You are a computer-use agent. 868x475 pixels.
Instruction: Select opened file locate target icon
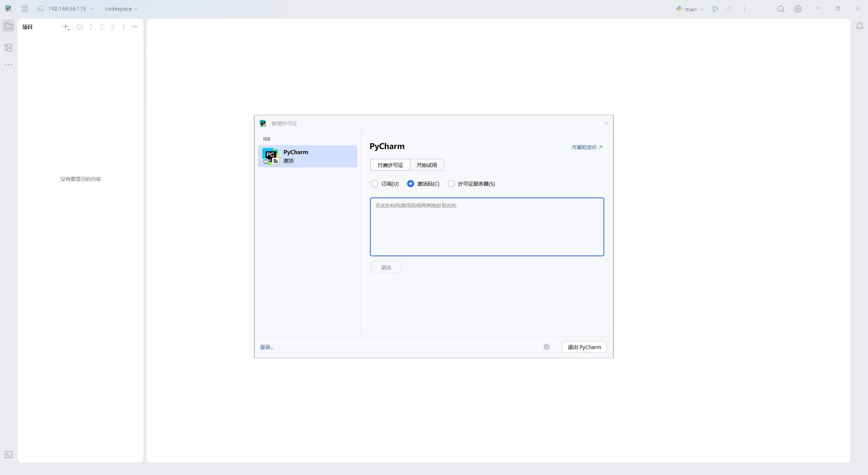point(80,27)
